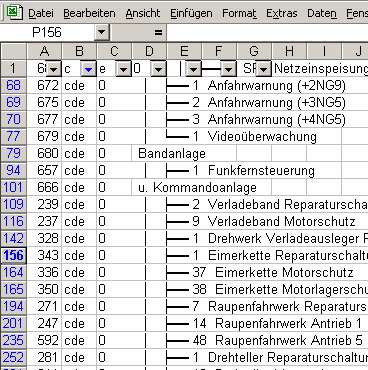Open the Einfügen menu

pyautogui.click(x=191, y=13)
